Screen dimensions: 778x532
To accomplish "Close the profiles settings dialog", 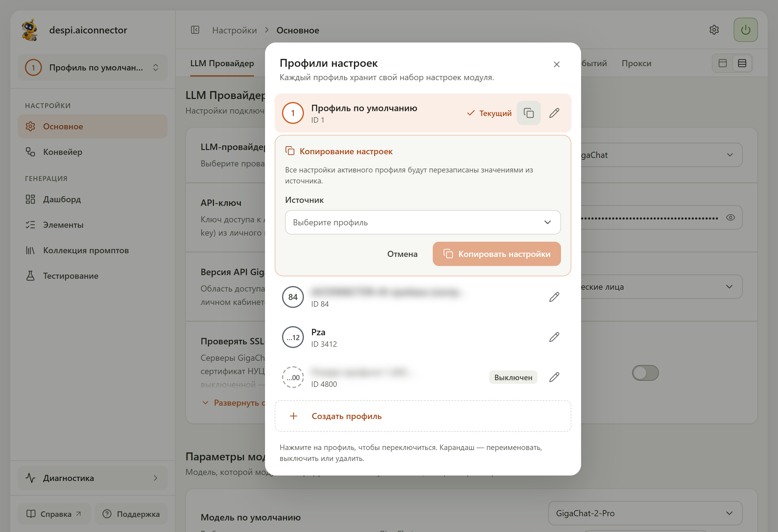I will [557, 64].
